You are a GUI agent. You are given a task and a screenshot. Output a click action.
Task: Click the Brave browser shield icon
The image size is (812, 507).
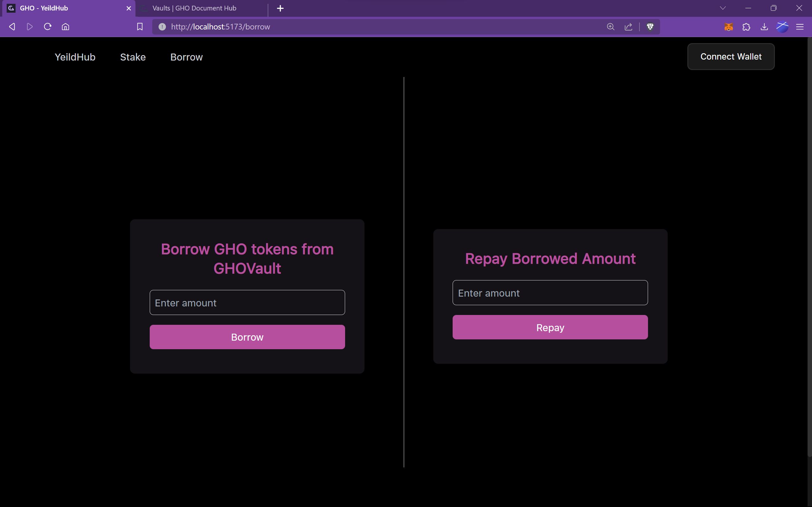[651, 27]
